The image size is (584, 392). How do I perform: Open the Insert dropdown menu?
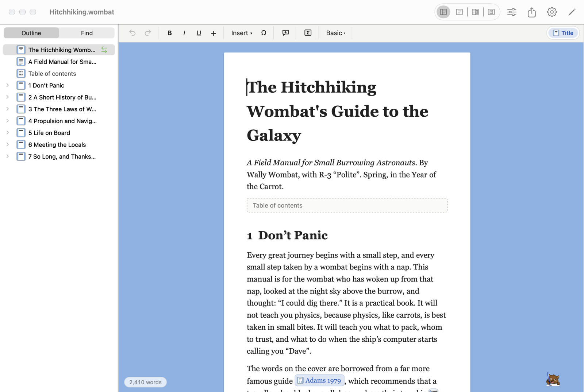[242, 33]
